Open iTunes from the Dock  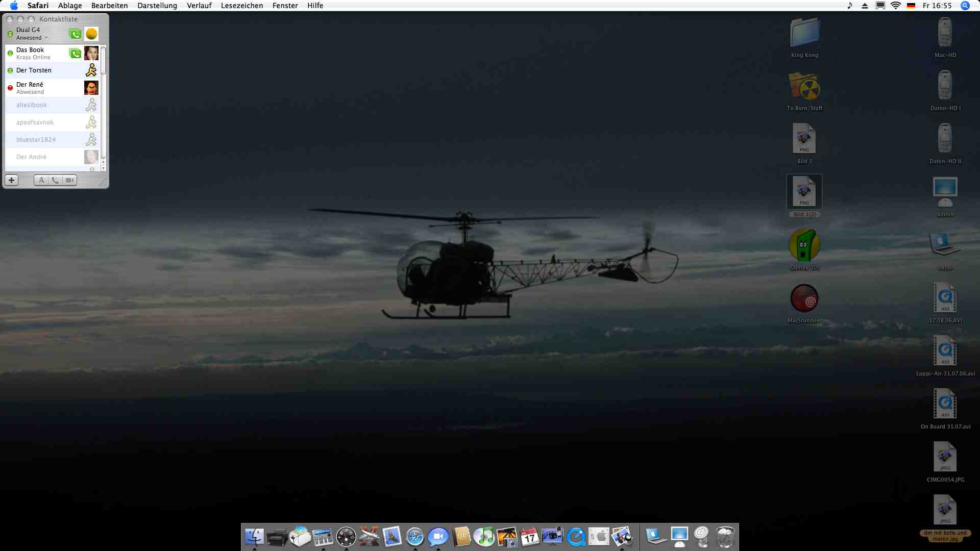coord(484,537)
